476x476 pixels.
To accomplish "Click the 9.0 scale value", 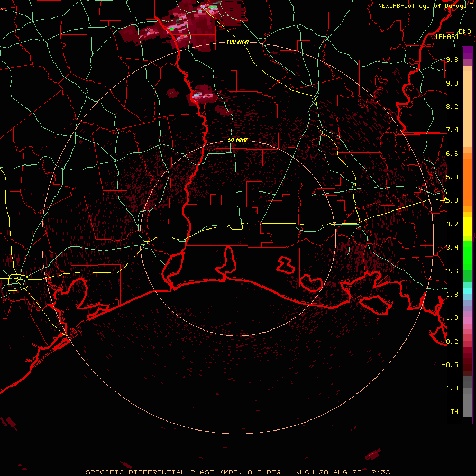I will [x=452, y=83].
